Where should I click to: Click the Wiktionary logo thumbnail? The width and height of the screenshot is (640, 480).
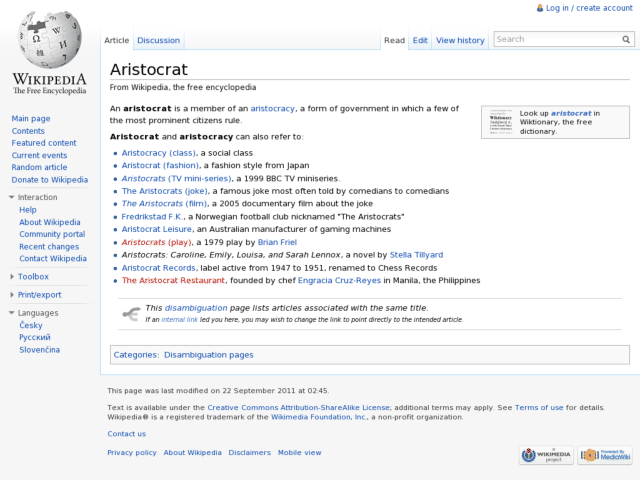coord(501,122)
